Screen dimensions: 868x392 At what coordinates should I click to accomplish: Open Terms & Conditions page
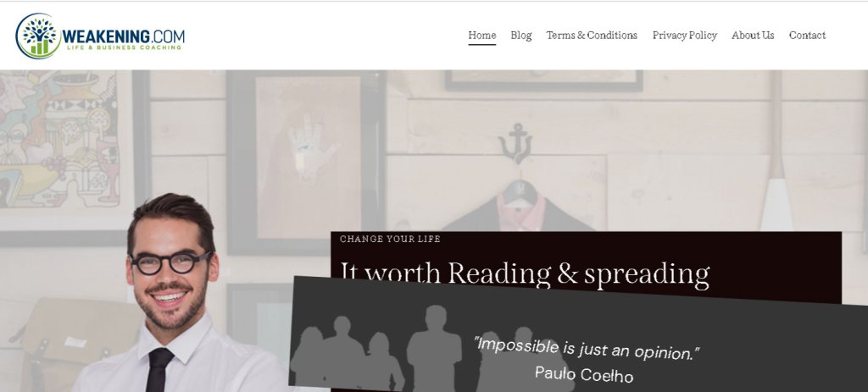[592, 36]
